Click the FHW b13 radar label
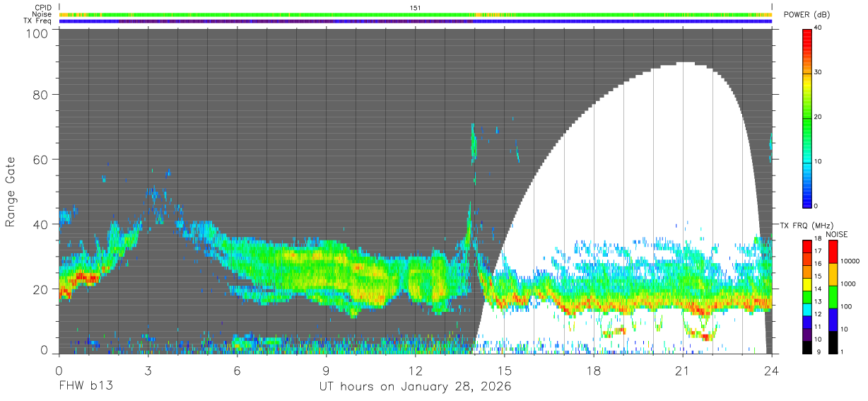The image size is (868, 401). coord(86,387)
